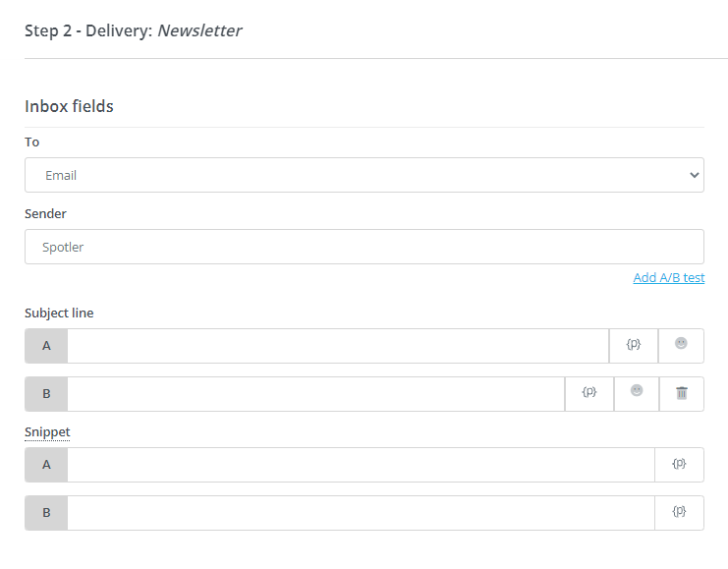728x569 pixels.
Task: Insert personalization field in subject line A
Action: [634, 345]
